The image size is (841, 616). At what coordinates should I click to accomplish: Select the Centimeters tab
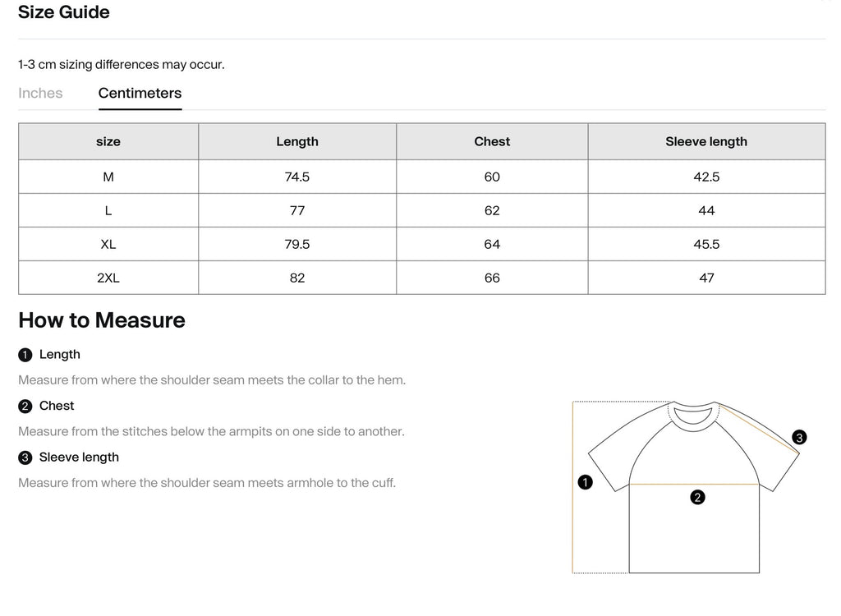(140, 93)
